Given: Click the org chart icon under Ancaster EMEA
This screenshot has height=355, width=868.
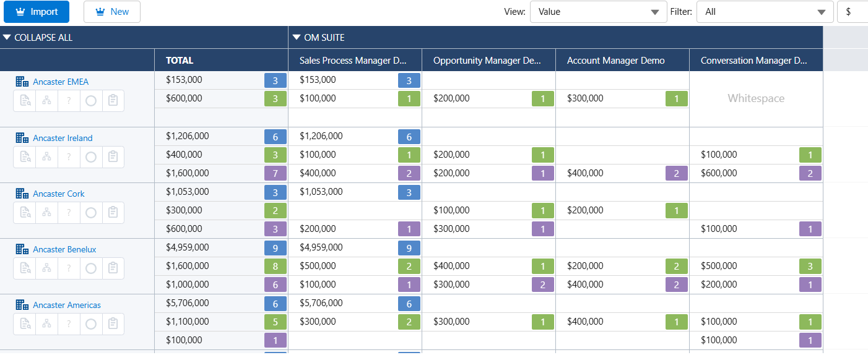Looking at the screenshot, I should [x=46, y=101].
